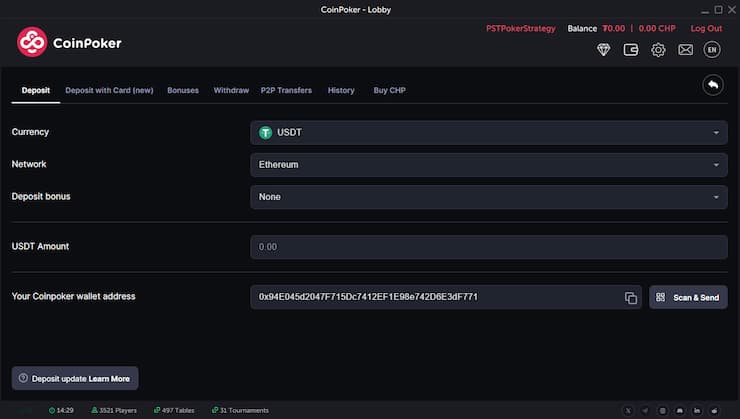This screenshot has height=419, width=740.
Task: Click the PSTPokerStrategy username
Action: (521, 28)
